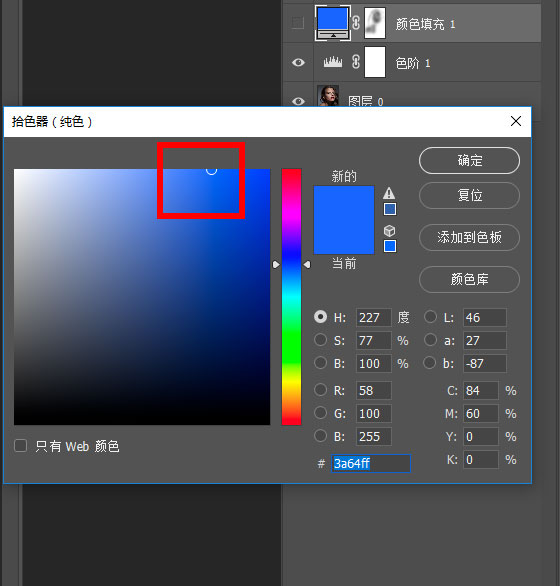Hide the 色阶 1 layer
Viewport: 560px width, 586px height.
click(x=298, y=62)
